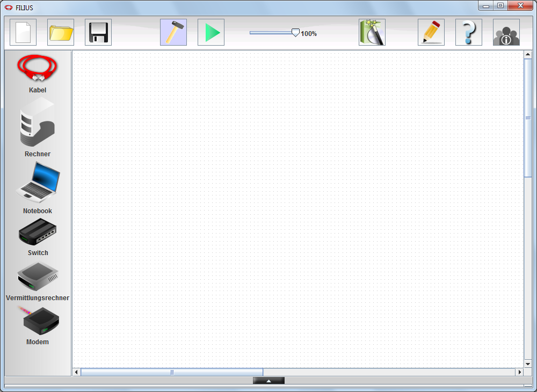Save project using floppy disk icon
Image resolution: width=537 pixels, height=392 pixels.
click(x=98, y=32)
